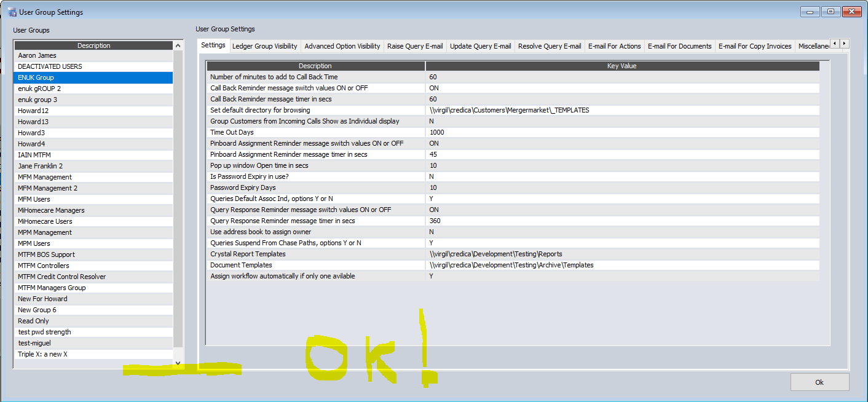Select the Resolve Query E-mail tab
The width and height of the screenshot is (868, 402).
point(549,46)
